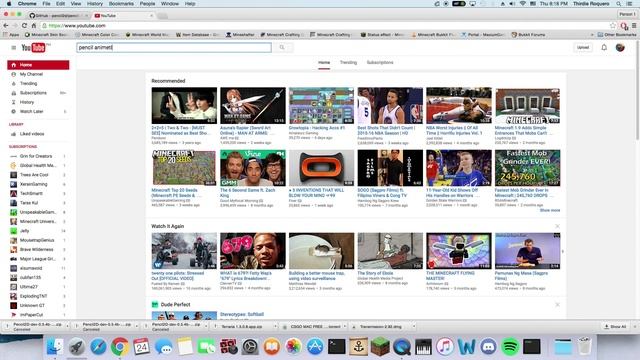Reload the page

pos(24,25)
